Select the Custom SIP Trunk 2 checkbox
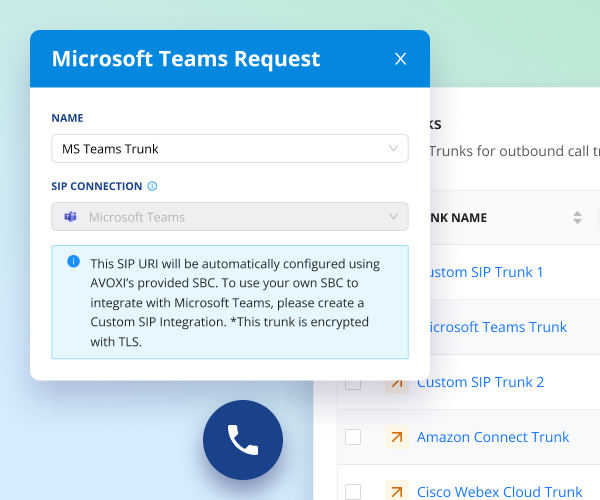 click(353, 382)
